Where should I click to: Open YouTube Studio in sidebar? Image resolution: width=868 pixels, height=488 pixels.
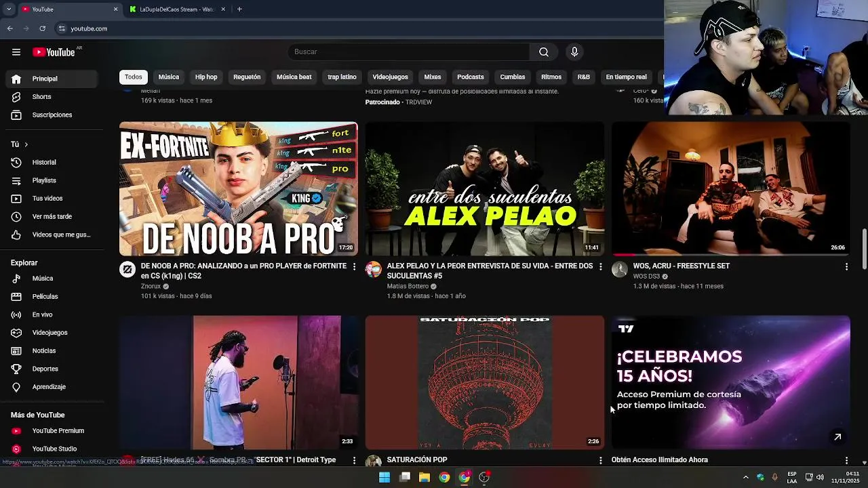click(x=53, y=449)
